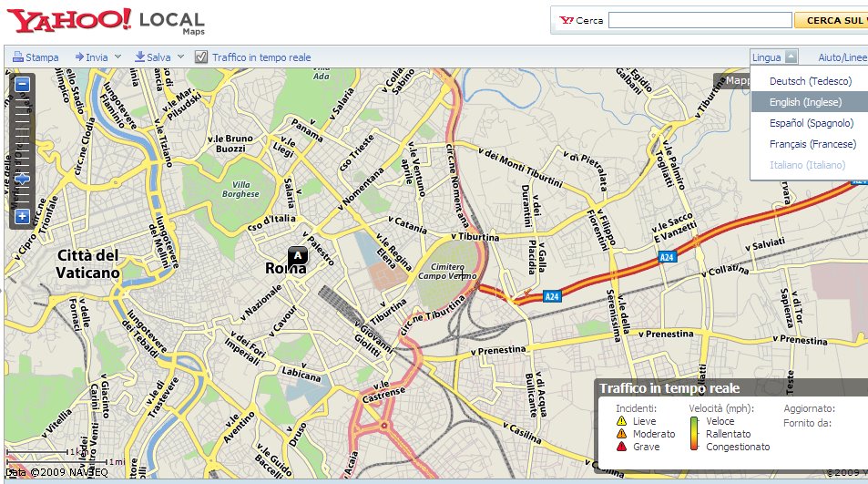Viewport: 868px width, 484px height.
Task: Click the Velocità (mph): legend heading
Action: 721,408
